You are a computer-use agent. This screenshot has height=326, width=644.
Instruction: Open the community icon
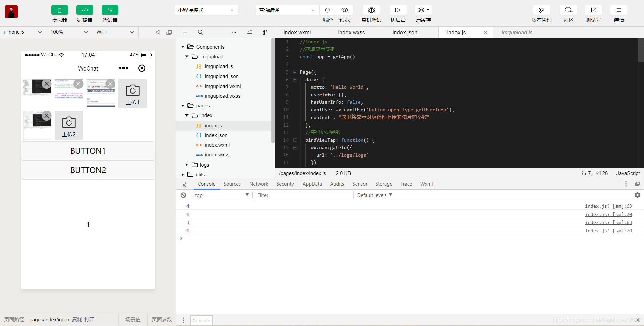[x=568, y=10]
